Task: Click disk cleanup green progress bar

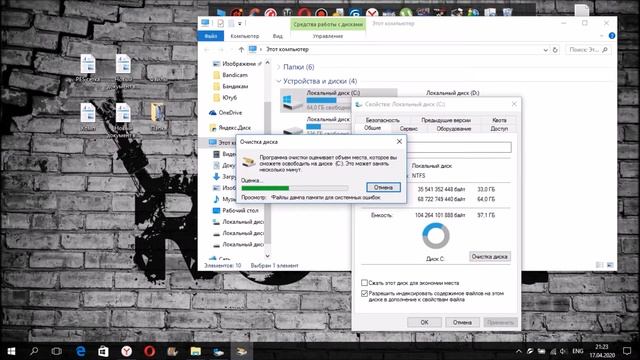Action: [x=295, y=188]
